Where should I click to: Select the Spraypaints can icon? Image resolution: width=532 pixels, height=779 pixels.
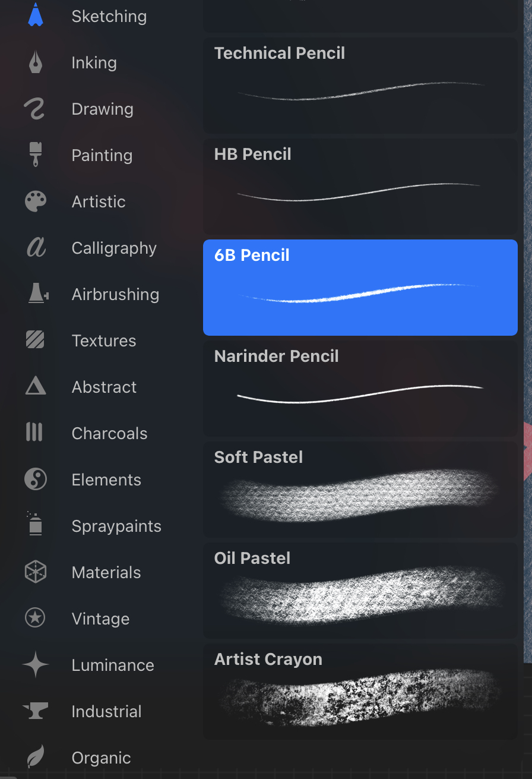pos(35,526)
